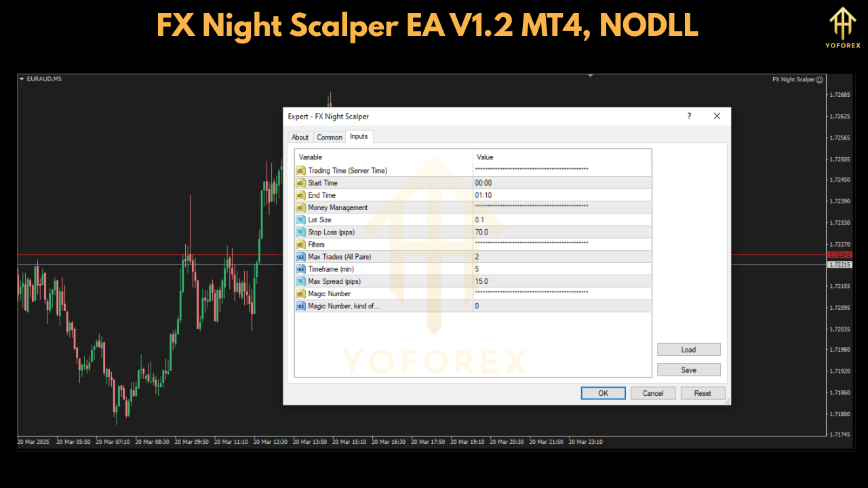Click the Va icon beside Stop Loss (pips)
Screen dimensions: 868x488
tap(300, 232)
